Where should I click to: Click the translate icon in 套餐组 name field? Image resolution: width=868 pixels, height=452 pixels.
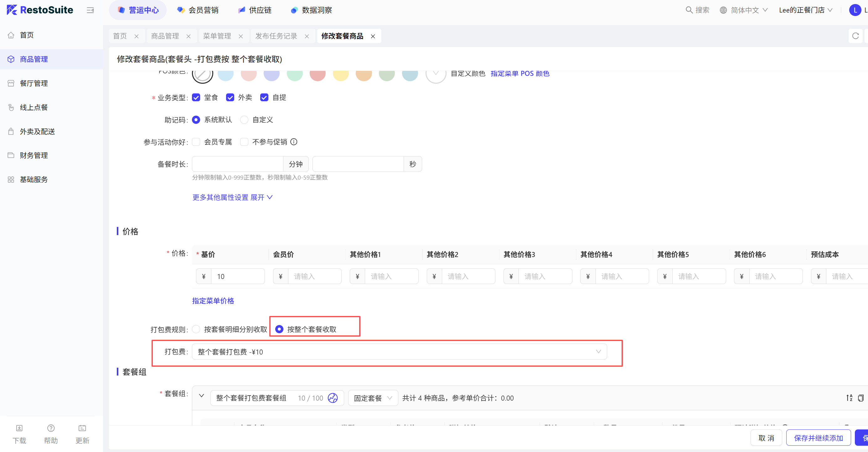click(333, 398)
